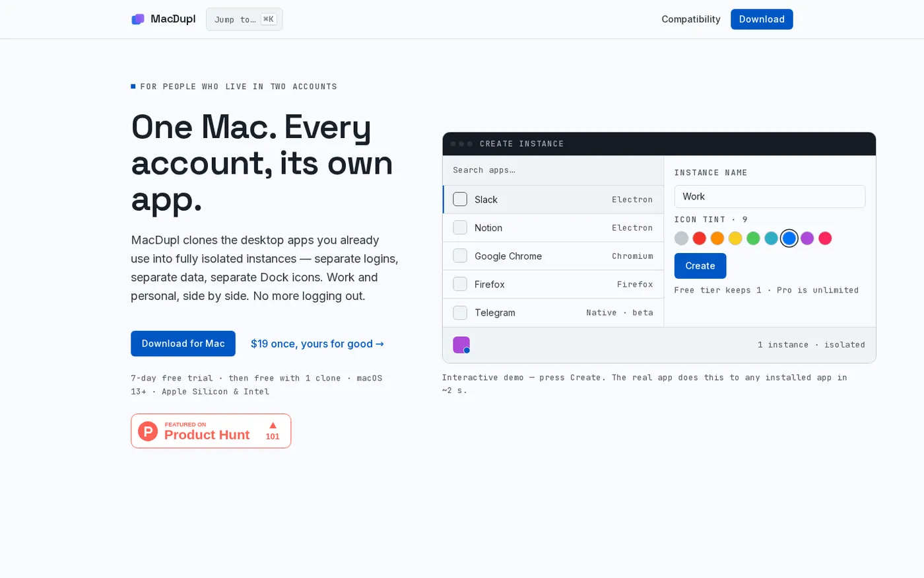Open the purple instance icon in the demo dock

[x=461, y=345]
